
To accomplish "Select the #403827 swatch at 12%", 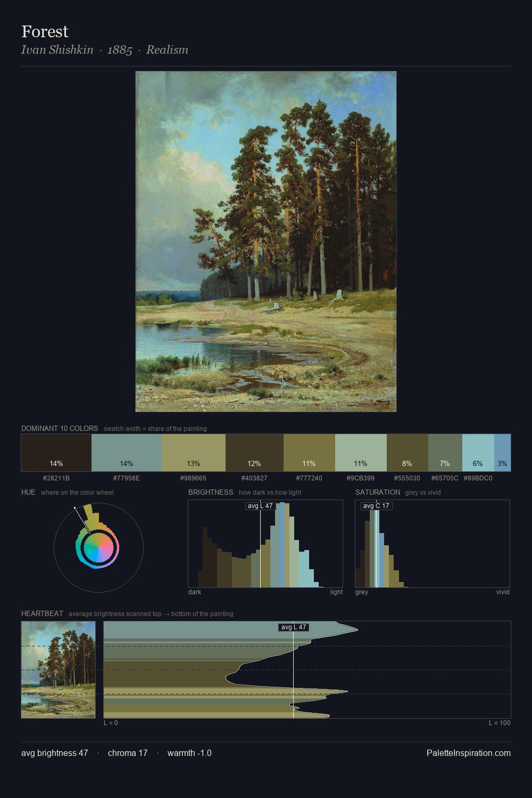I will pos(254,453).
